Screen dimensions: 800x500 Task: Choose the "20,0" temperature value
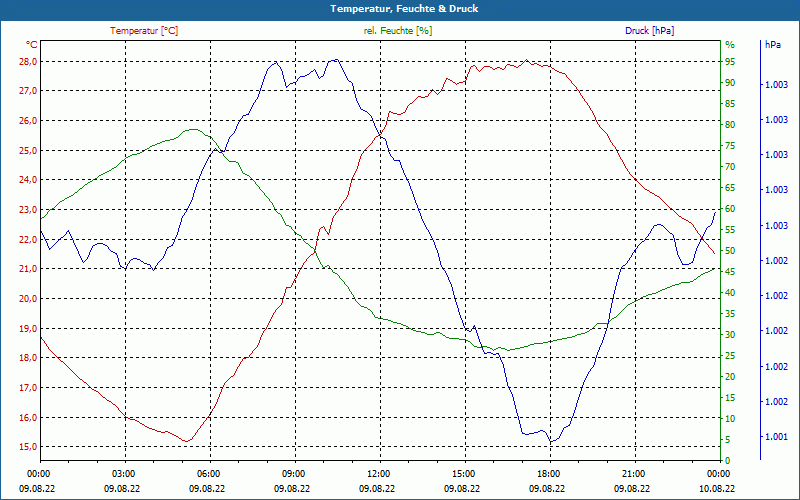coord(28,298)
